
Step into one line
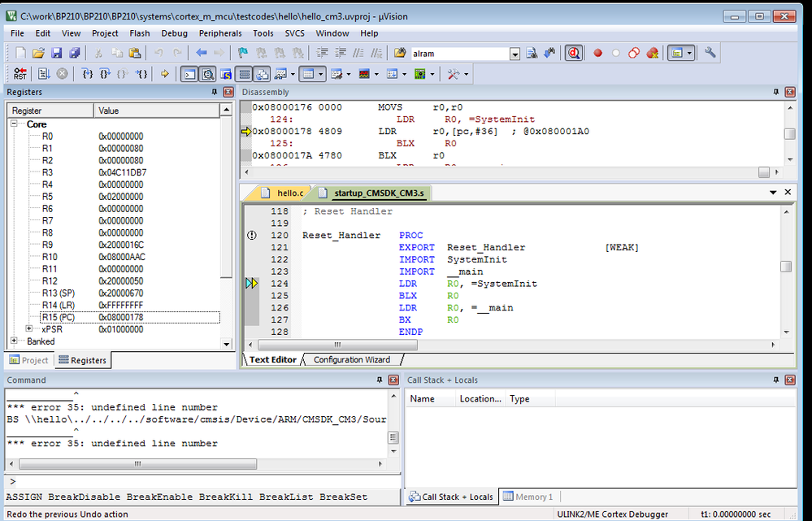(88, 74)
